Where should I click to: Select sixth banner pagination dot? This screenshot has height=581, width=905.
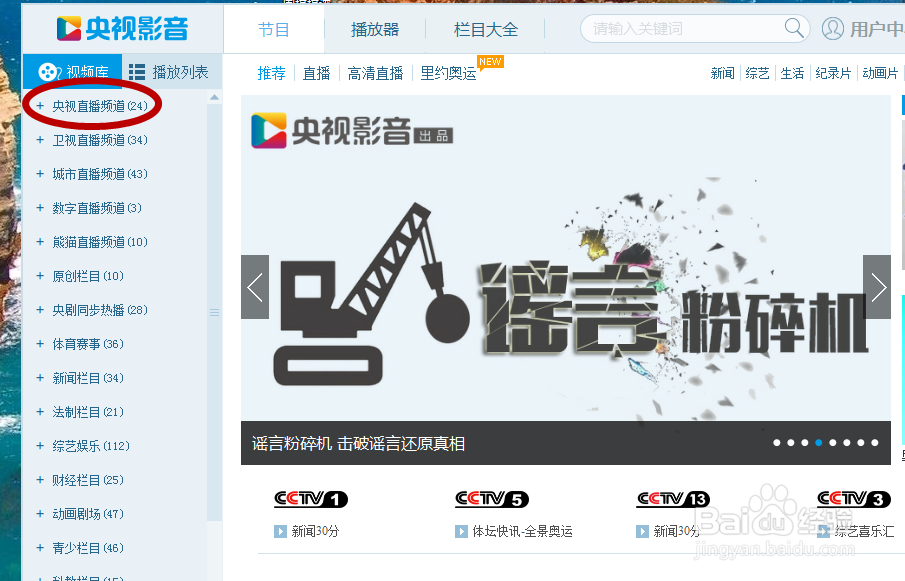coord(847,443)
